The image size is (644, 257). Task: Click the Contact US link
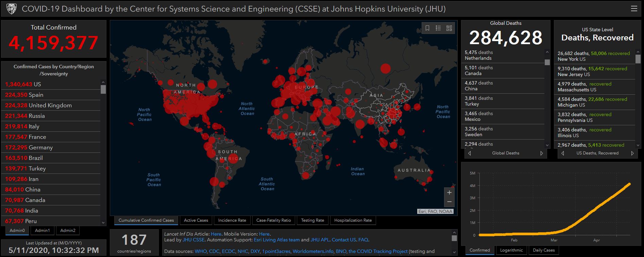coord(344,240)
